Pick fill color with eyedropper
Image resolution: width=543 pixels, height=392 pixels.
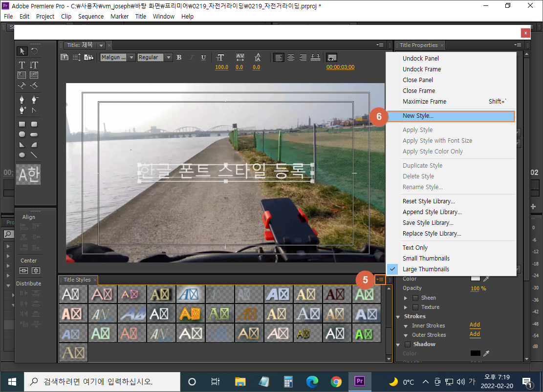[487, 279]
